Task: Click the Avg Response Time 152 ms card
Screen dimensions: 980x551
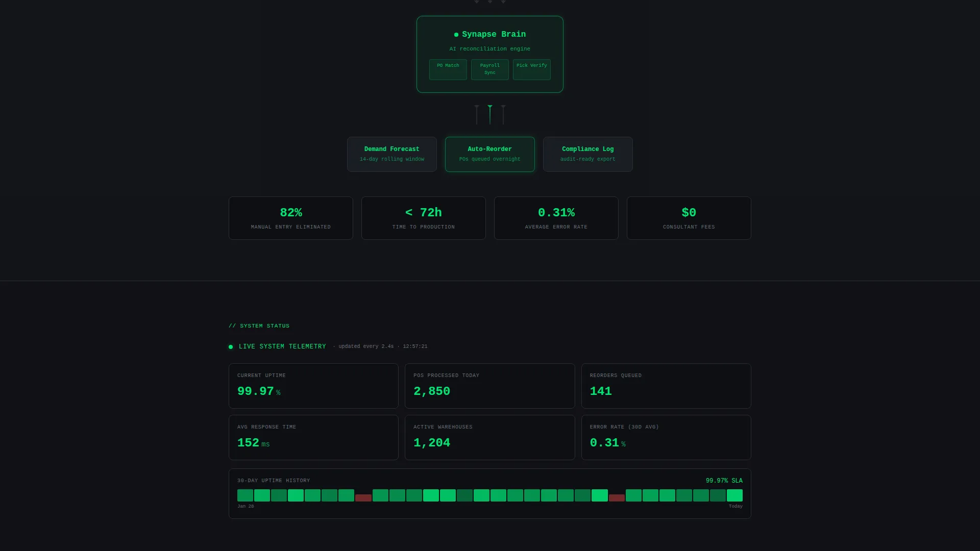Action: coord(313,437)
